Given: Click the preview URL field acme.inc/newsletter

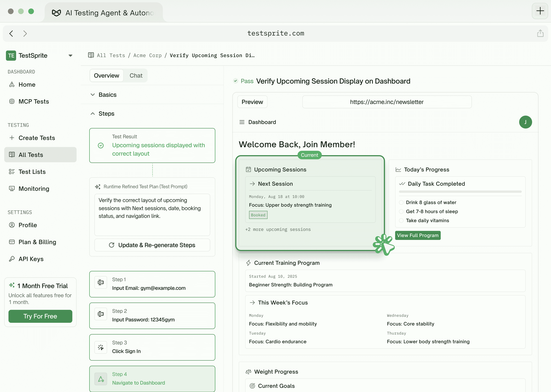Looking at the screenshot, I should 387,102.
